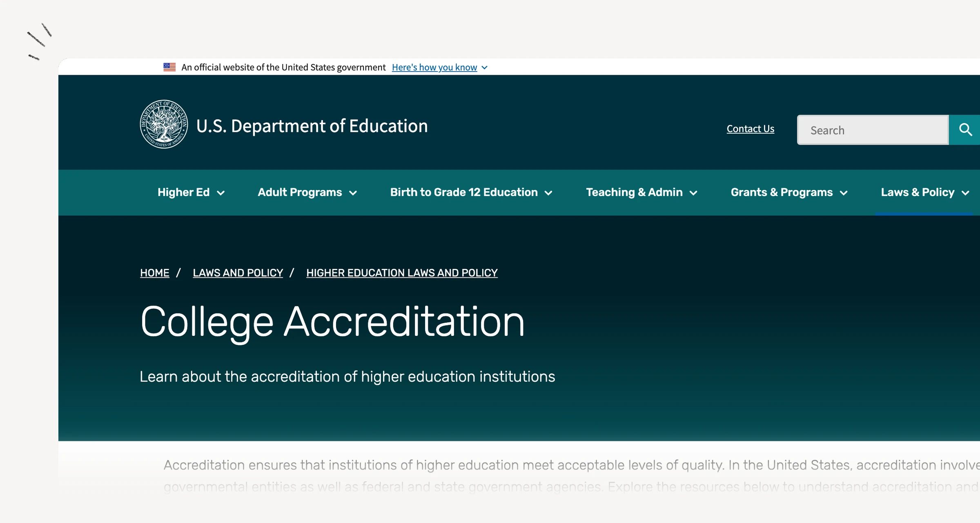Open the Teaching & Admin dropdown
The image size is (980, 523).
(642, 192)
